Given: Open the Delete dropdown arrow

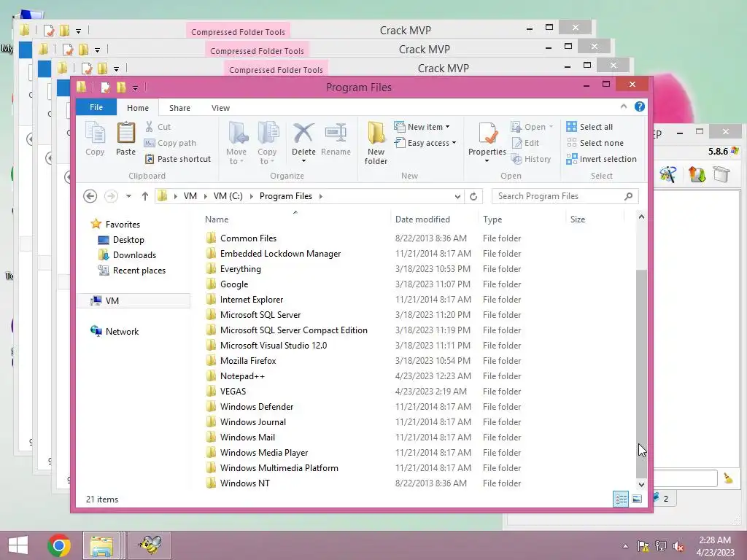Looking at the screenshot, I should point(303,161).
